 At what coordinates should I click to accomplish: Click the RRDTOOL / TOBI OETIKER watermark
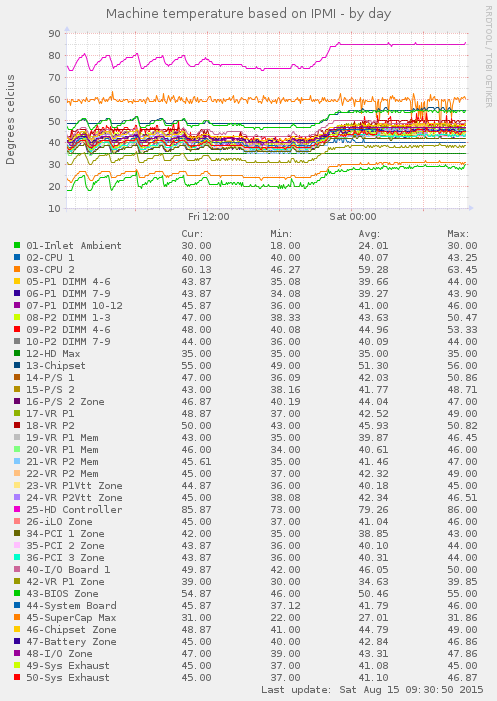click(x=489, y=56)
